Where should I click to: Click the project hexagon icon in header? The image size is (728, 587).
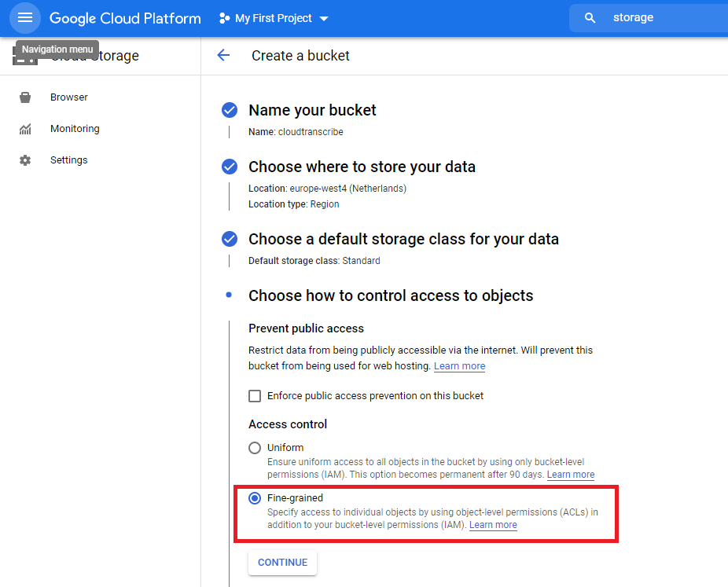[x=224, y=18]
